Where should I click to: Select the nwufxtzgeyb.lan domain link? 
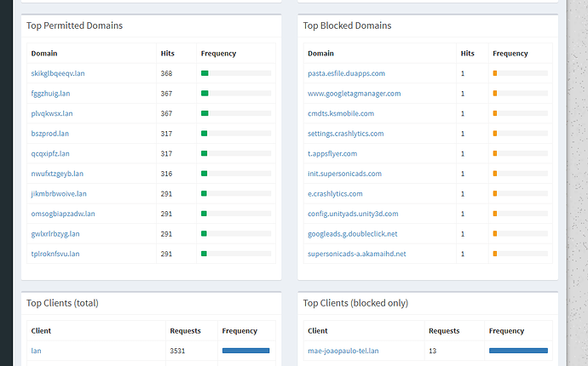[x=57, y=174]
